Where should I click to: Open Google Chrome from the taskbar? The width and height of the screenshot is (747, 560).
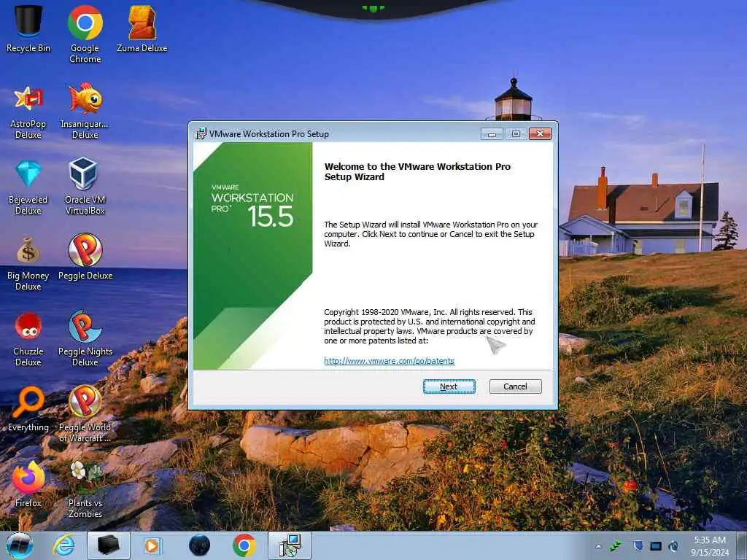pyautogui.click(x=244, y=545)
